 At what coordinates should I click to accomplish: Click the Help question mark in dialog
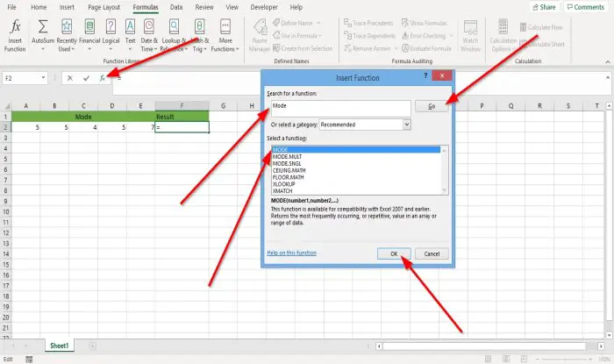point(425,75)
